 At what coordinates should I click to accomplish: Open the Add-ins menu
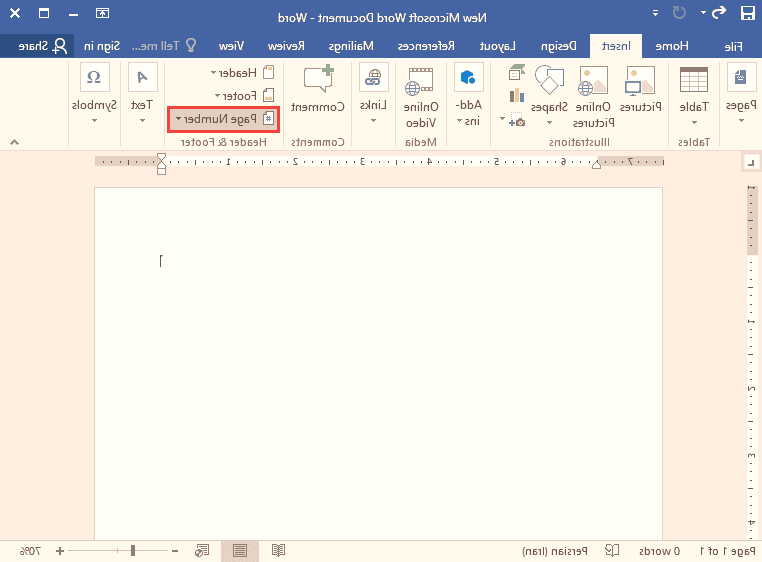point(468,95)
